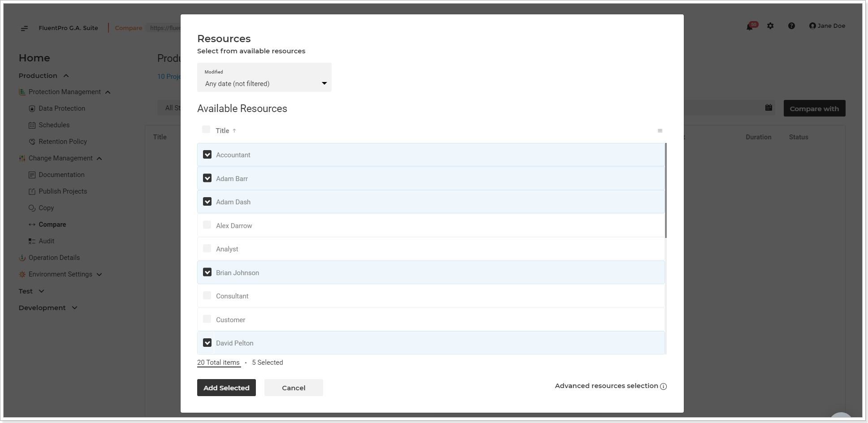Viewport: 868px width, 423px height.
Task: Check the Alex Darrow checkbox
Action: click(x=207, y=225)
